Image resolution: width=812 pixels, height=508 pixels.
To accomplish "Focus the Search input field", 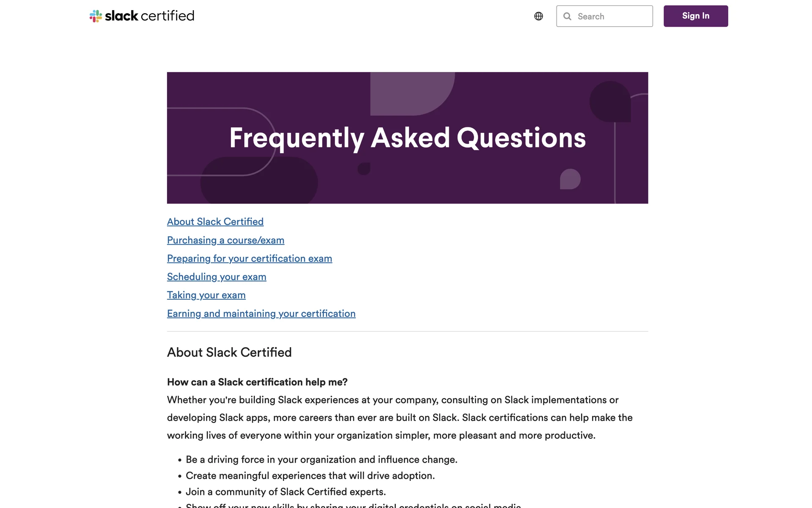I will pyautogui.click(x=612, y=17).
